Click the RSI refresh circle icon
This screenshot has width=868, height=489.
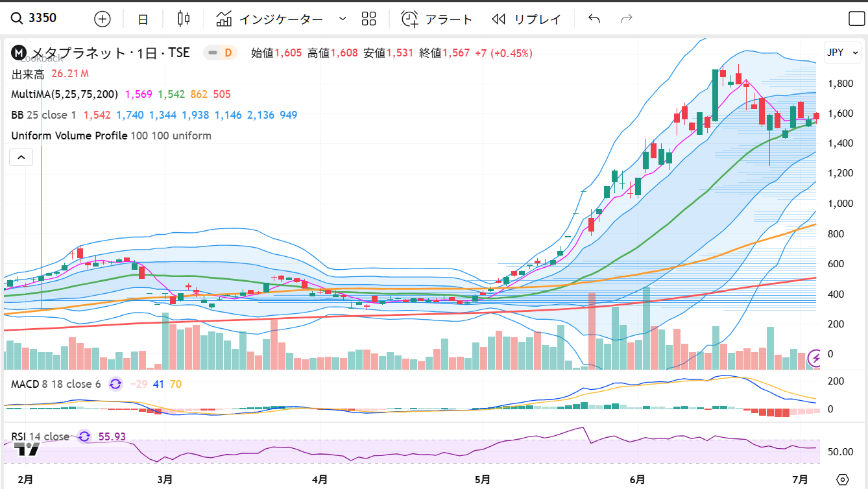click(x=84, y=436)
